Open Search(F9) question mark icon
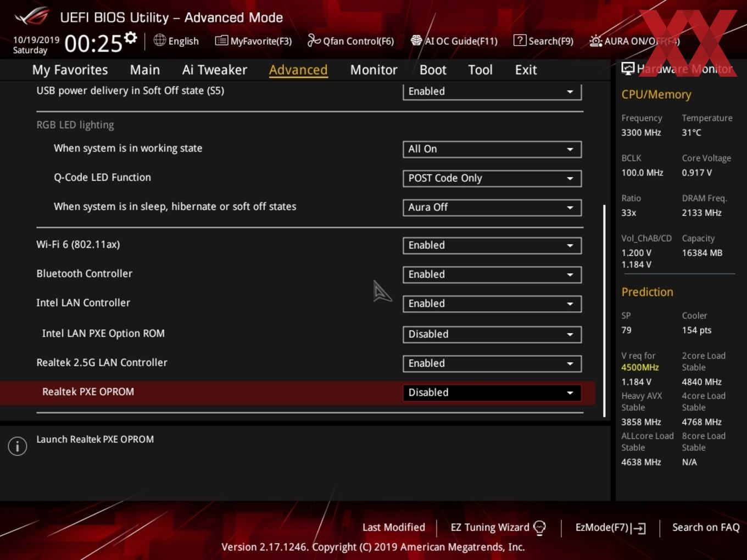Image resolution: width=747 pixels, height=560 pixels. pos(520,40)
